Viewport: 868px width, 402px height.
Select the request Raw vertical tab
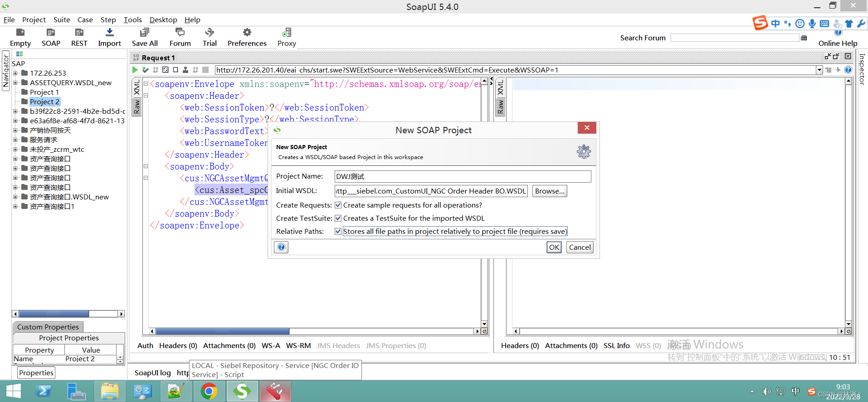137,107
